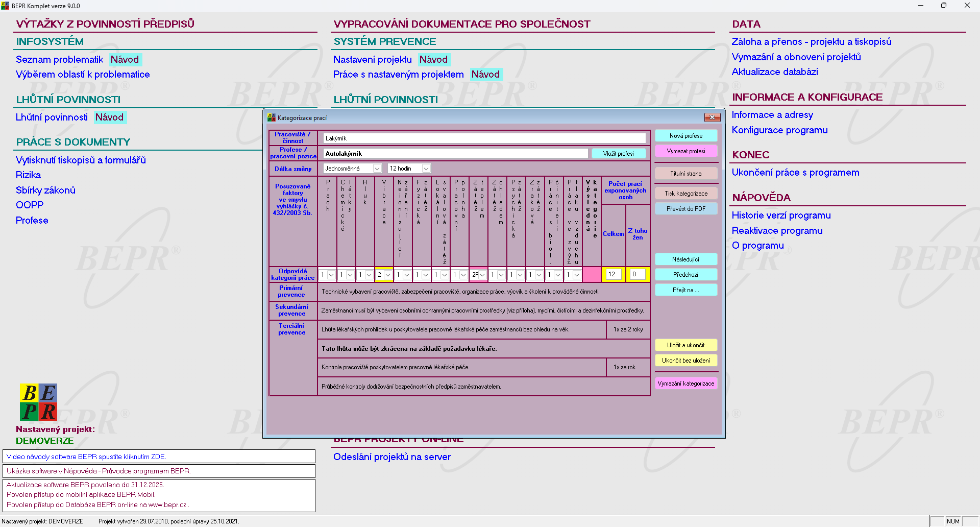980x527 pixels.
Task: Click the Video návody software BEPR banner
Action: coord(159,457)
